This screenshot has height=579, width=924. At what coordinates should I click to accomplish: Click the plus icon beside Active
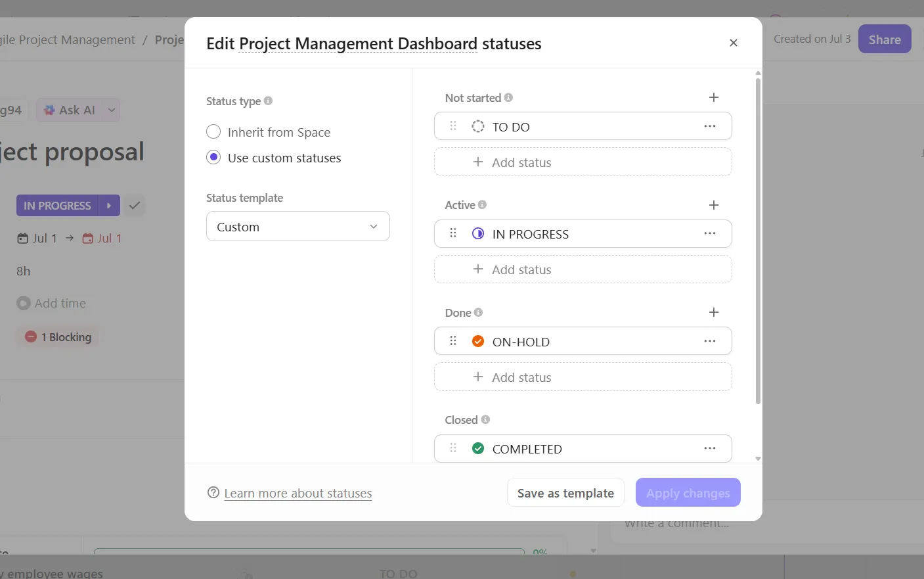tap(714, 205)
